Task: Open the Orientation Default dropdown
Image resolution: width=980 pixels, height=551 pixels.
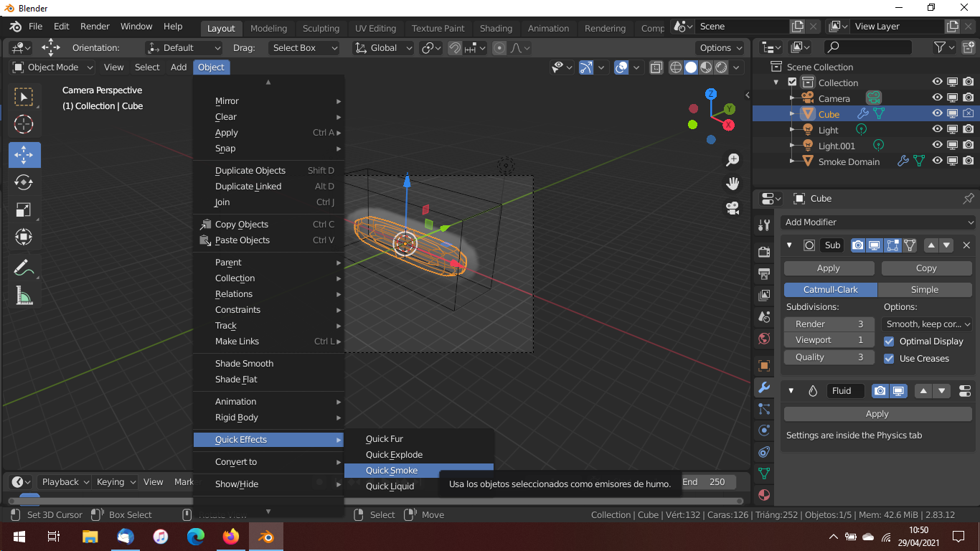Action: tap(184, 48)
